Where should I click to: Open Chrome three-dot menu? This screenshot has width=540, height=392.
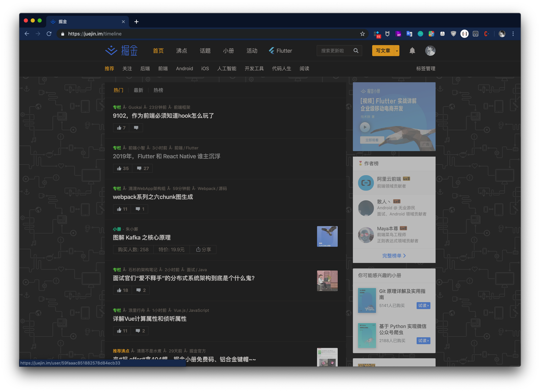point(513,34)
